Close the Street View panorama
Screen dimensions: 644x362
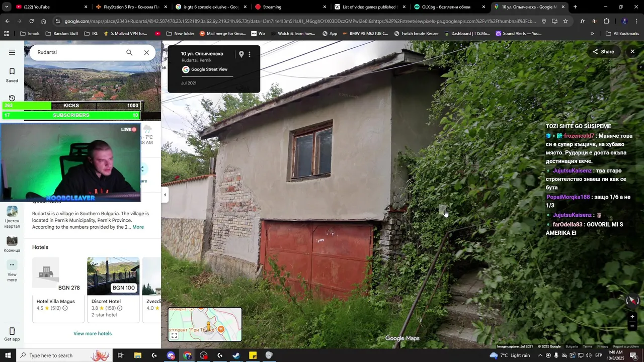pos(632,51)
